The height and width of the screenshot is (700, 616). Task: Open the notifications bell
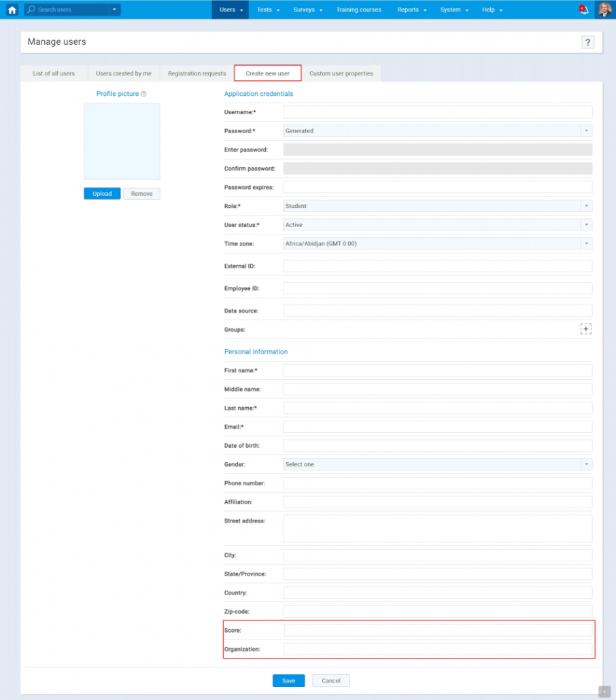point(583,9)
